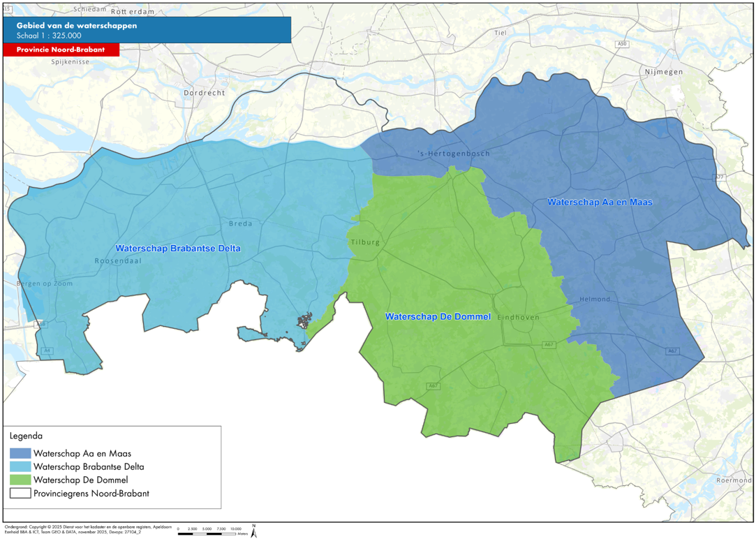
Task: Click the red Provincie Noord-Brabant banner
Action: [x=61, y=50]
